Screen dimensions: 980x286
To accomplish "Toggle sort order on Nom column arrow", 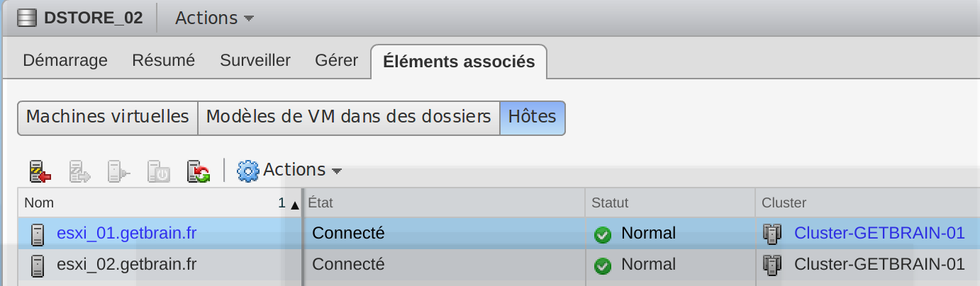I will pyautogui.click(x=294, y=204).
